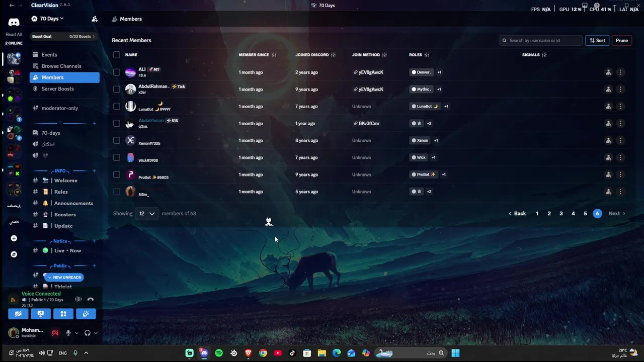This screenshot has width=644, height=362.
Task: Collapse the INFO channel category
Action: click(x=60, y=171)
